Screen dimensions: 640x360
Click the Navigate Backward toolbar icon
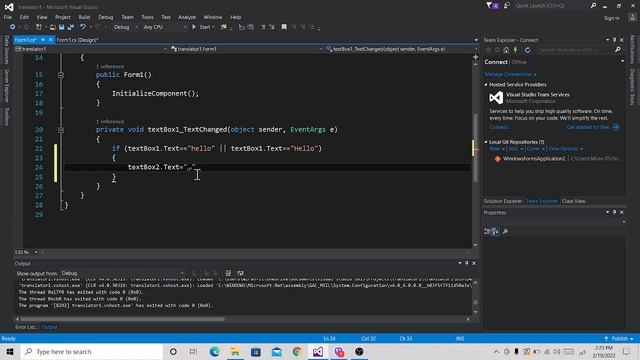click(13, 27)
